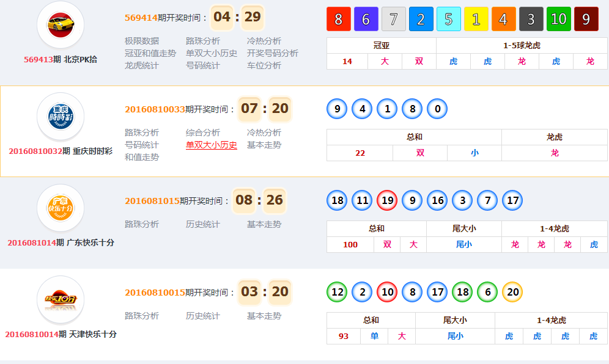Viewport: 609px width, 364px height.
Task: Click the Beijing PK10 yellow car logo
Action: click(60, 24)
